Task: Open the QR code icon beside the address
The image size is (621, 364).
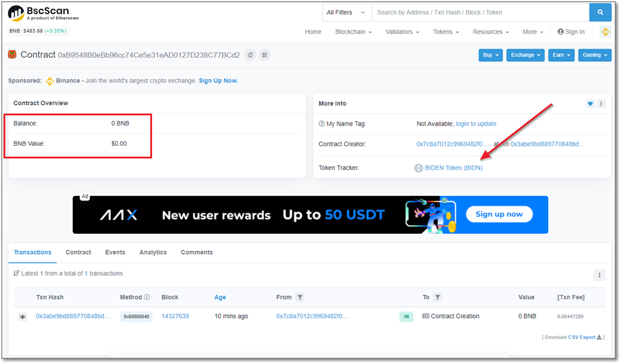Action: pyautogui.click(x=264, y=55)
